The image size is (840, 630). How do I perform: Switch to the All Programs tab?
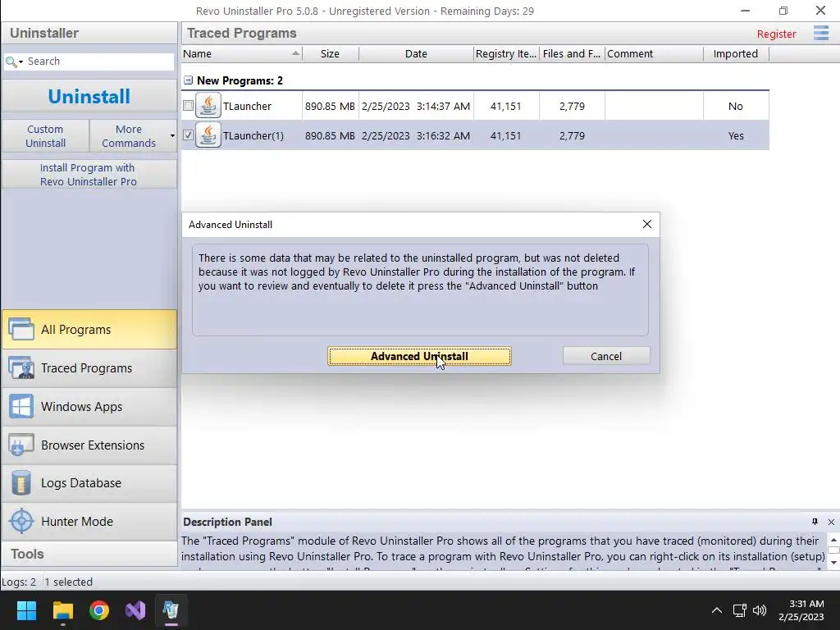tap(89, 330)
